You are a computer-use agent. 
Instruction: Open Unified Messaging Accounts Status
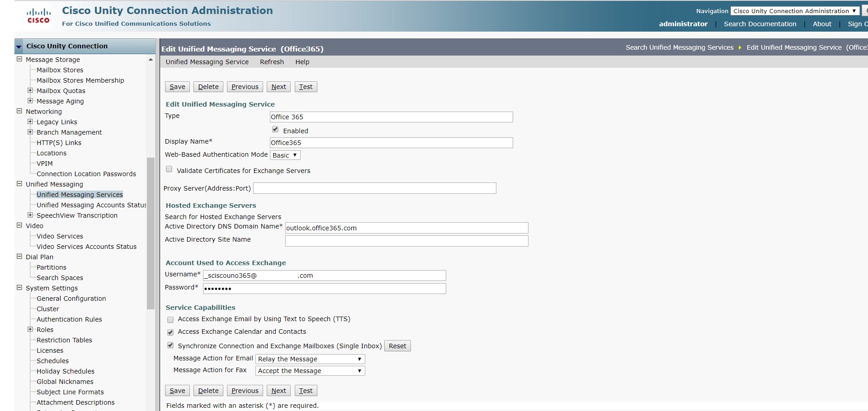click(x=91, y=205)
